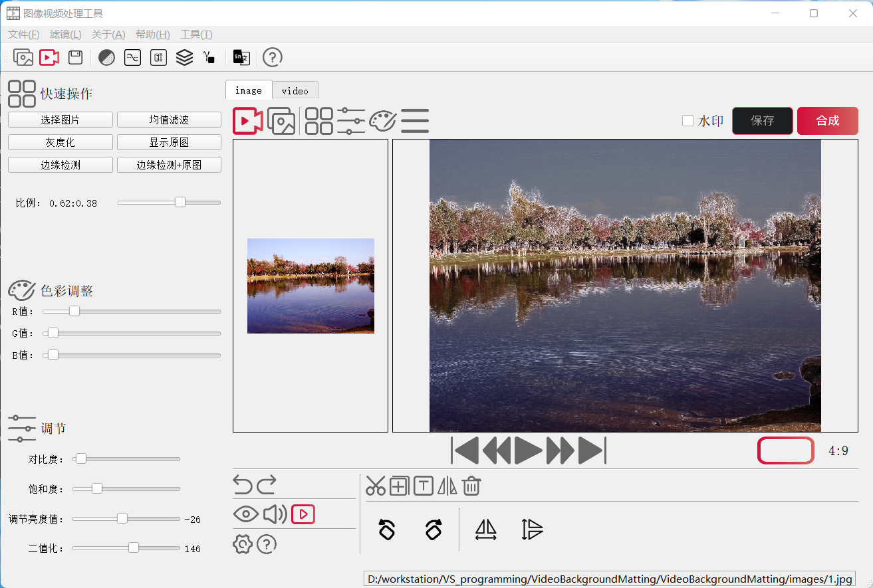Play using the center triangle button

tap(529, 451)
